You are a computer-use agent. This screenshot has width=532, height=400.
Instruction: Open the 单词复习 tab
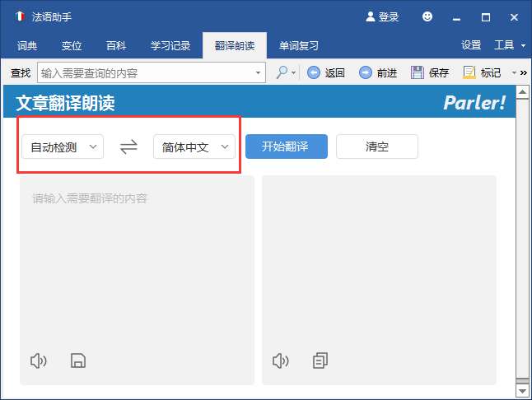tap(299, 45)
